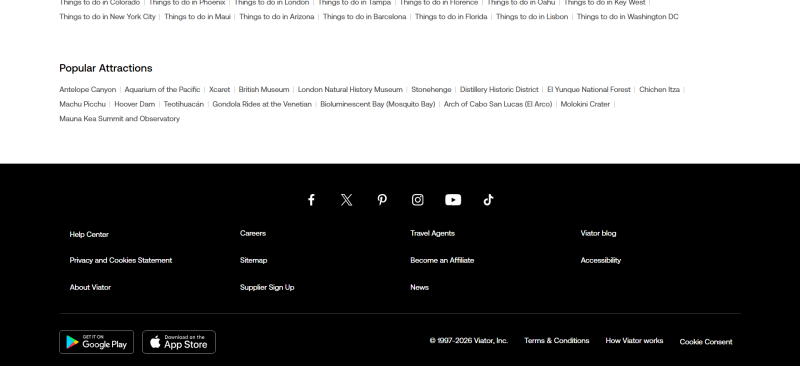The height and width of the screenshot is (366, 800).
Task: Open the Pinterest social icon
Action: [382, 200]
